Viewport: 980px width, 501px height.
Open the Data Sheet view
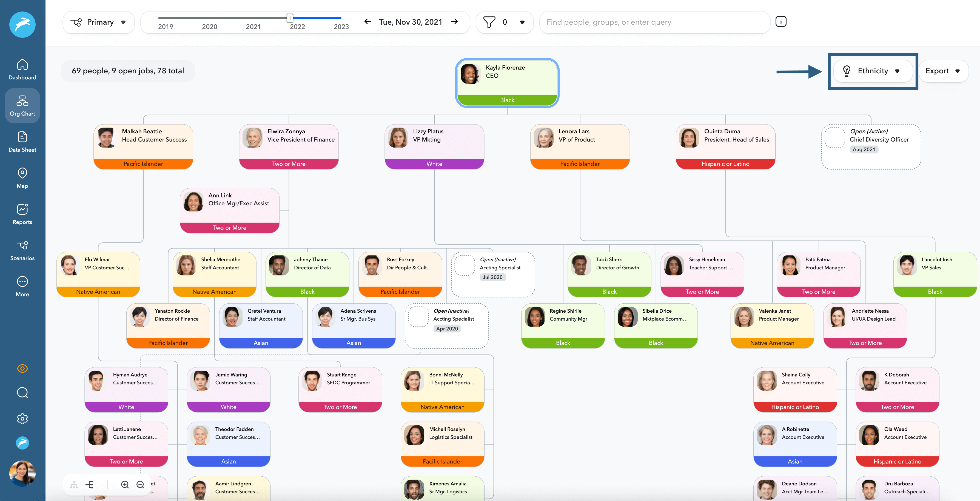tap(22, 142)
